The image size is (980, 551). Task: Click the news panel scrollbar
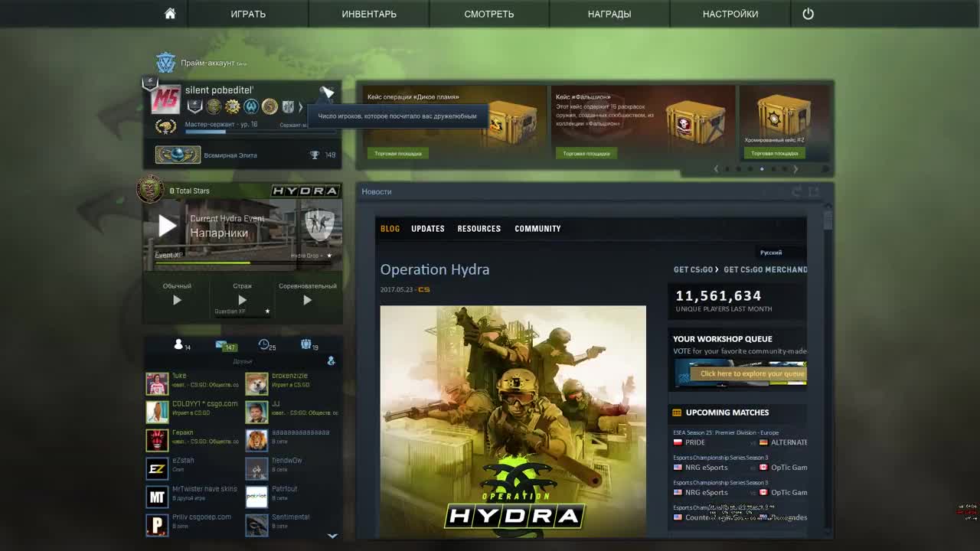828,221
